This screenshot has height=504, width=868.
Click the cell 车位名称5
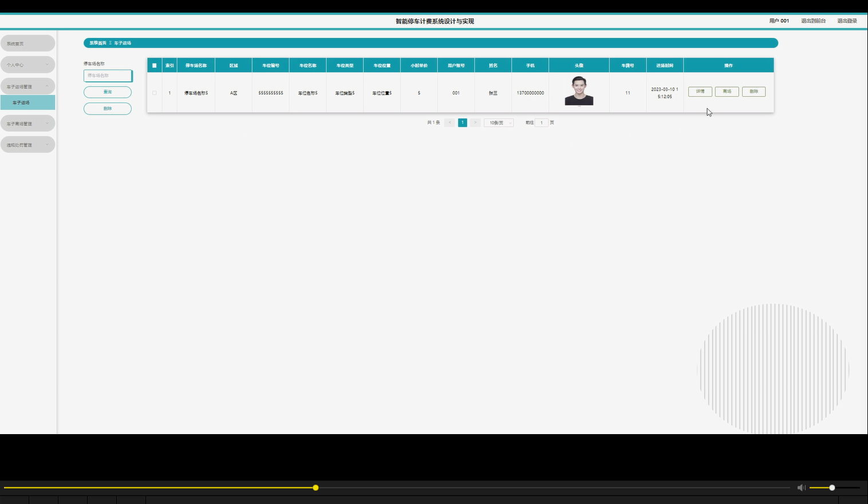(308, 93)
